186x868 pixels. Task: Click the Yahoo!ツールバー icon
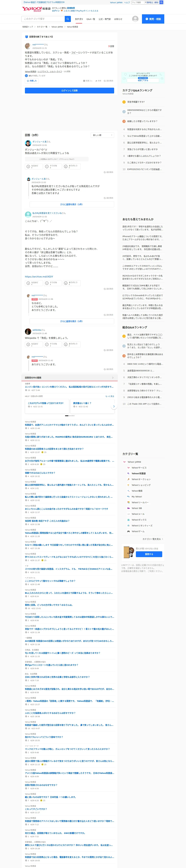(x=128, y=502)
